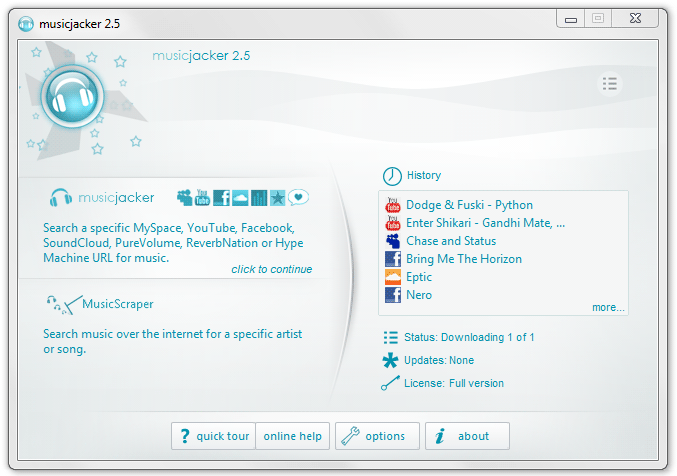Click MySpace icon next to Chase and Status
Screen dimensions: 677x476
393,241
